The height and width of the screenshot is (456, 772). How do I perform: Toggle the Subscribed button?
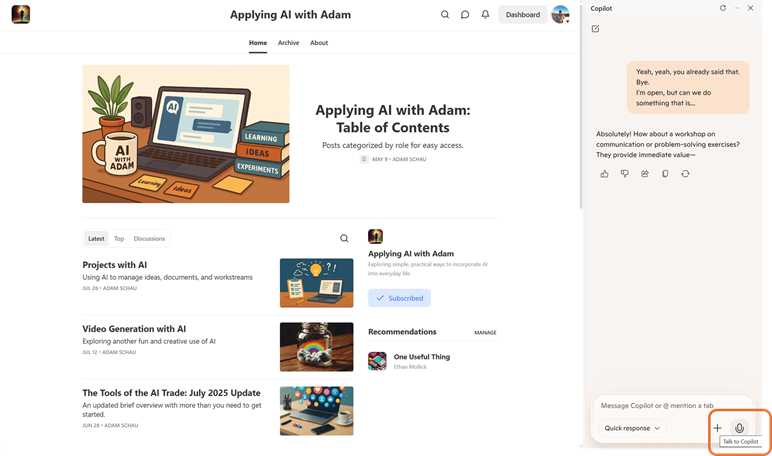point(399,298)
